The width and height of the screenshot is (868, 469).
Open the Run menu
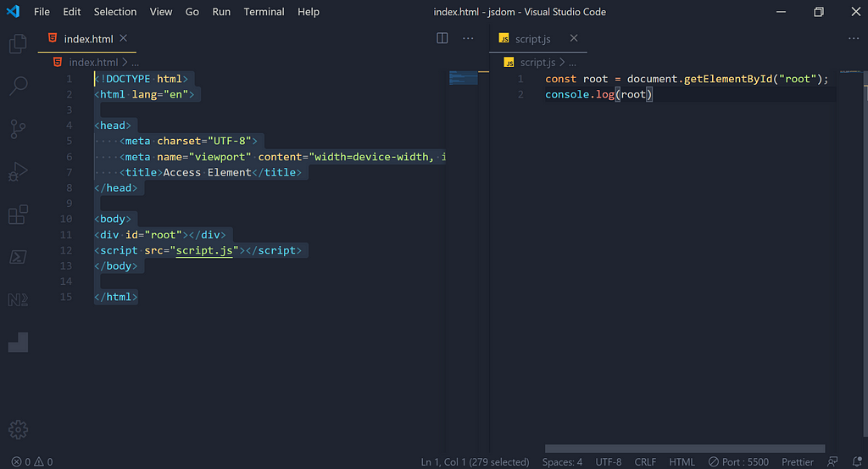tap(221, 12)
